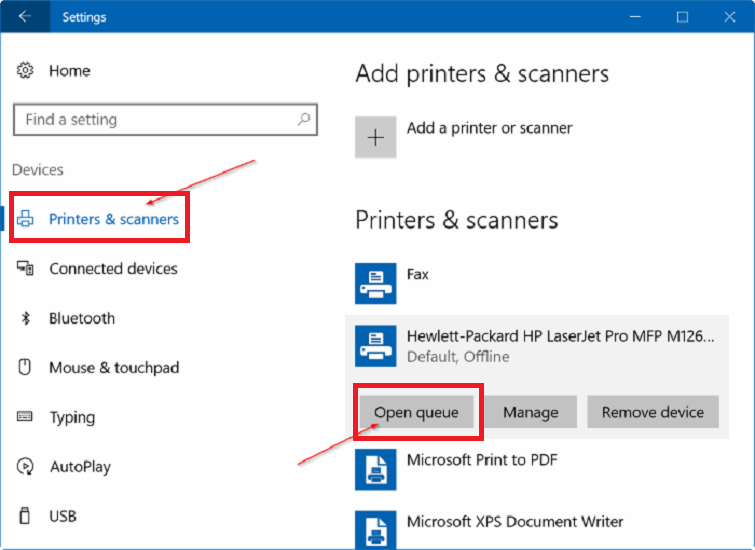Click the Manage button

(x=531, y=412)
